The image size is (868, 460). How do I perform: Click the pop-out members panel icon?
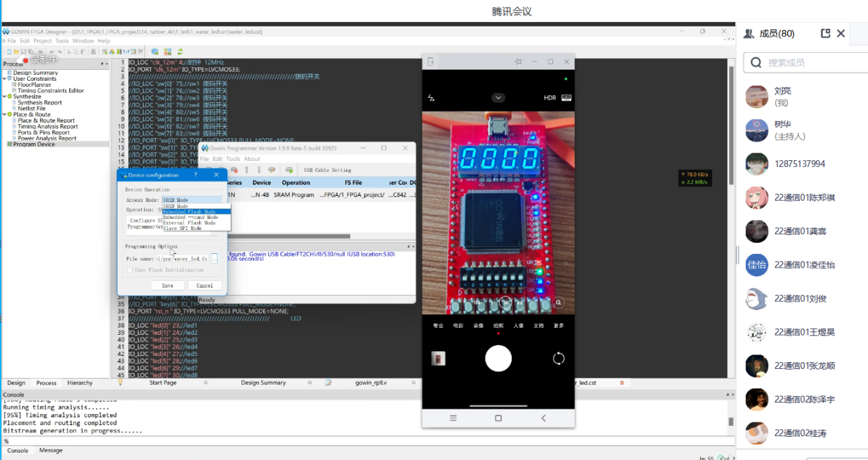825,34
